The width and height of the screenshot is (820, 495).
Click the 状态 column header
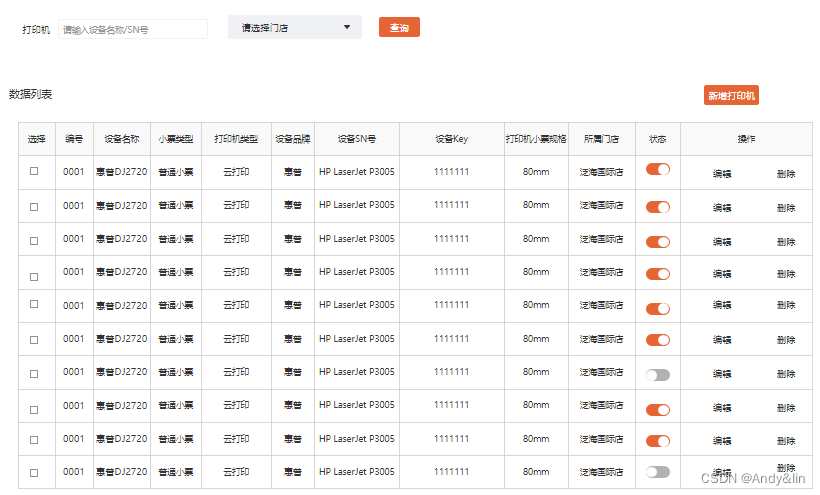[658, 139]
